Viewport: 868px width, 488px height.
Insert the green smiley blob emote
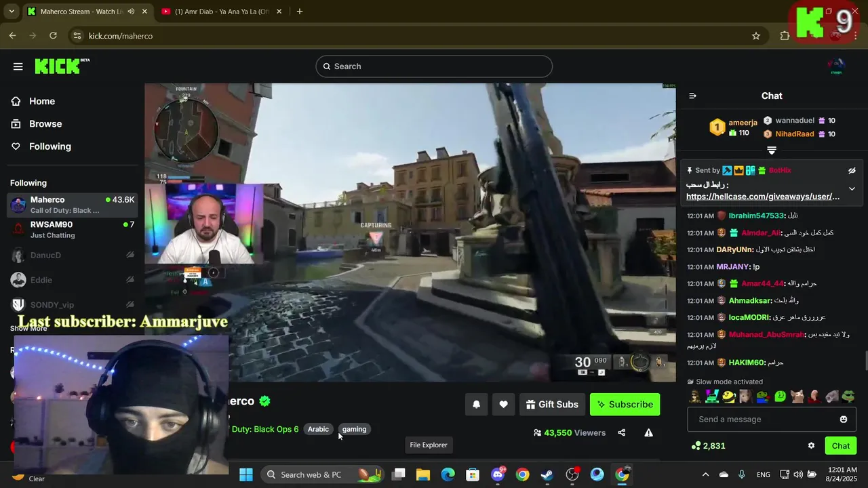(780, 396)
